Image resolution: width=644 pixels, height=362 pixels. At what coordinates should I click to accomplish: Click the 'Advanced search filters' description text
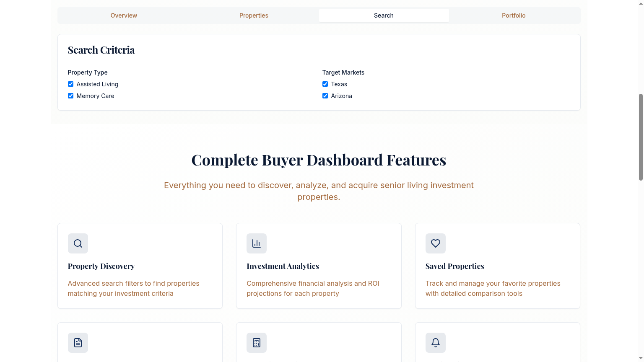133,288
